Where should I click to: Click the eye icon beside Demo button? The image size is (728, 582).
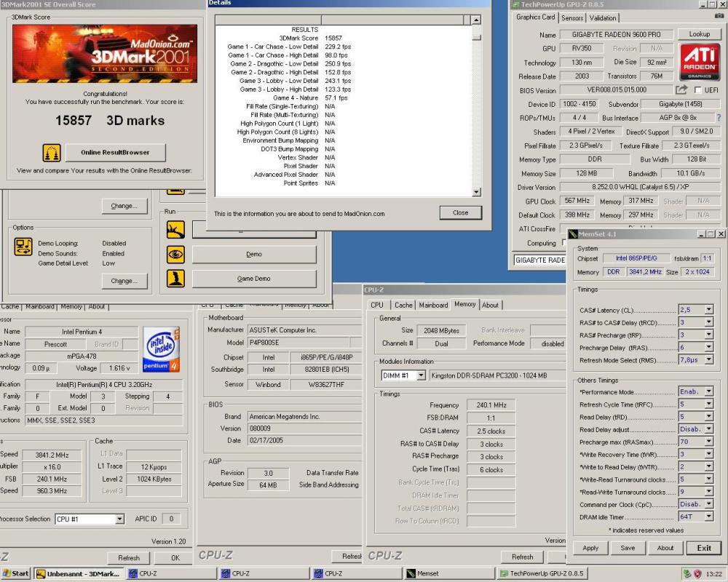pyautogui.click(x=175, y=255)
